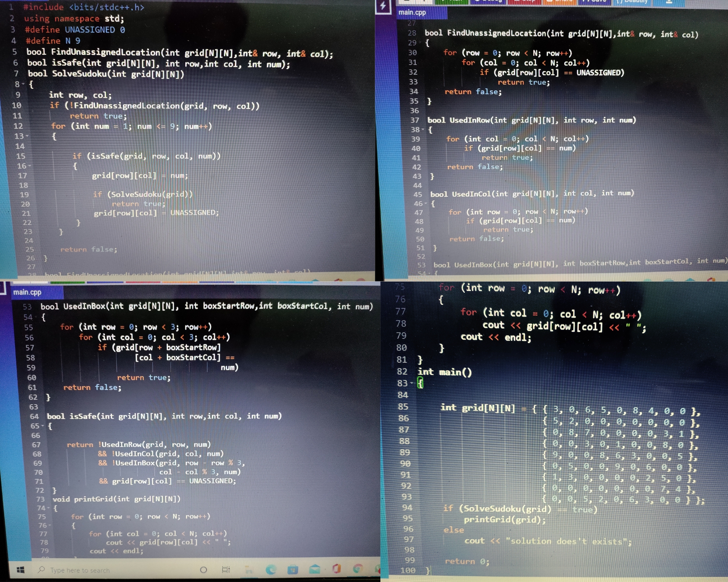Click 'int main()' on line 82
Screen dimensions: 728x582
click(444, 372)
